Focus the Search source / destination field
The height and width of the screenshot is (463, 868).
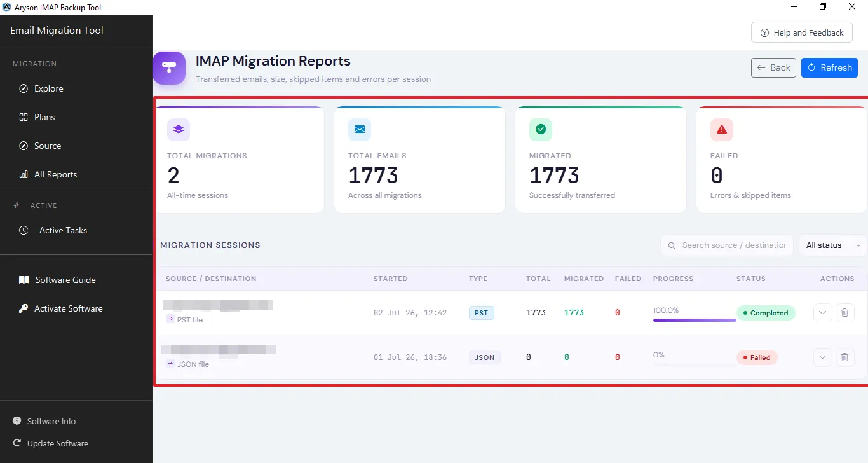pos(727,245)
